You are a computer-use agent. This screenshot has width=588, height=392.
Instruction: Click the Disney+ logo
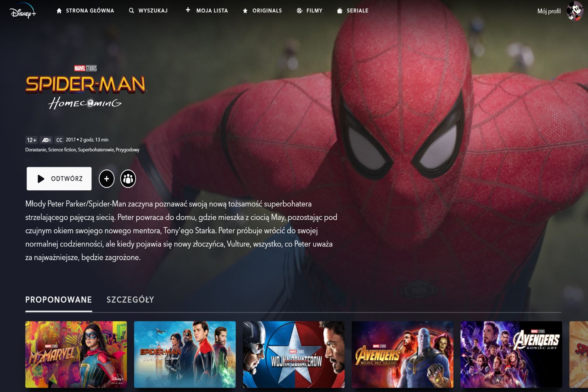(x=23, y=11)
